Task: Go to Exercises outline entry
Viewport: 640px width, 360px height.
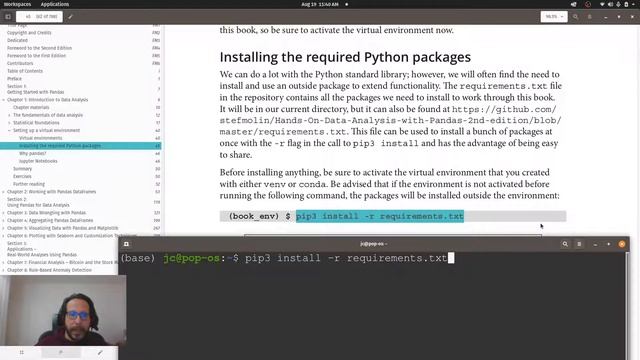Action: (x=22, y=176)
